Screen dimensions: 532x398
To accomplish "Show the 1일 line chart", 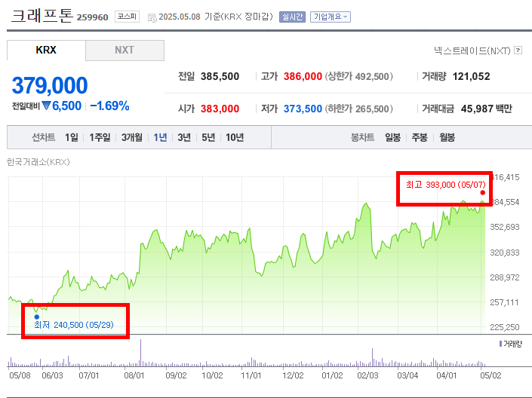I will (x=72, y=137).
